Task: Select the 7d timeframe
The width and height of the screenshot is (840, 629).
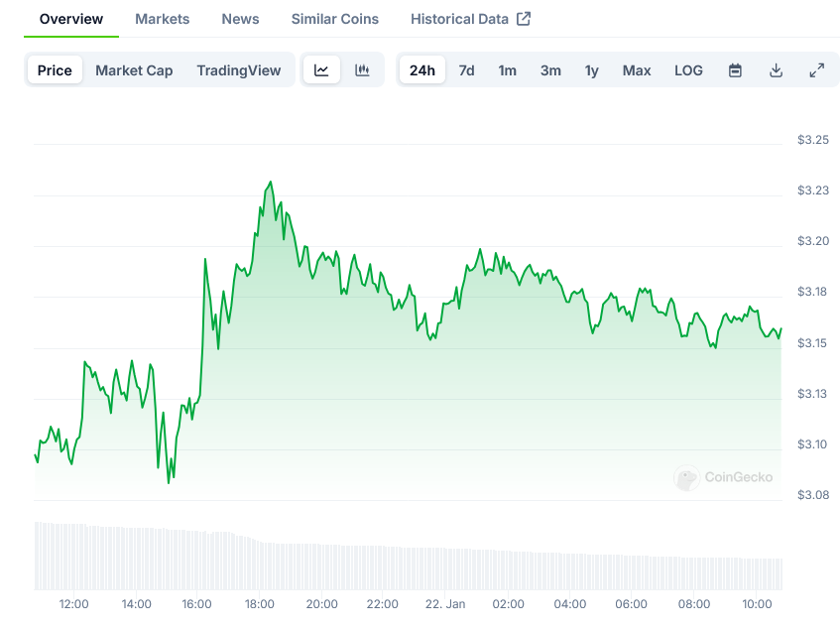Action: [x=466, y=69]
